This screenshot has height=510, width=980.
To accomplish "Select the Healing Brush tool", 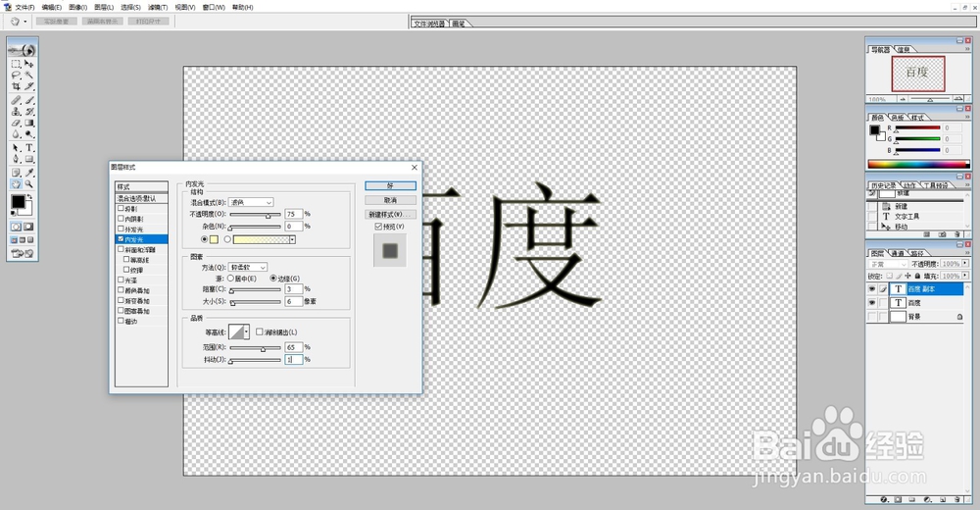I will pos(17,100).
